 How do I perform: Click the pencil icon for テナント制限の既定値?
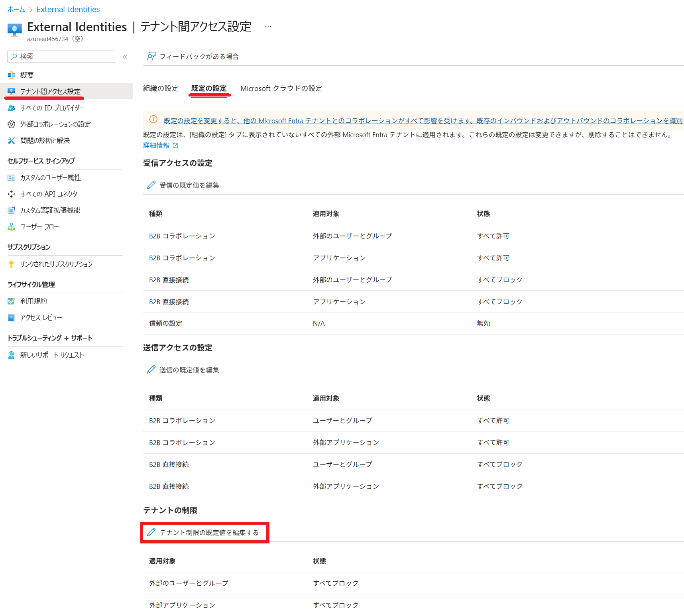[151, 532]
